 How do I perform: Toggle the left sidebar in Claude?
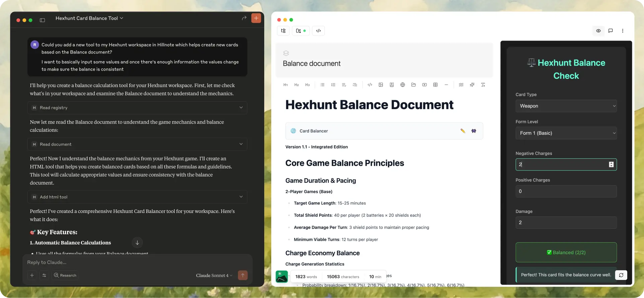43,20
